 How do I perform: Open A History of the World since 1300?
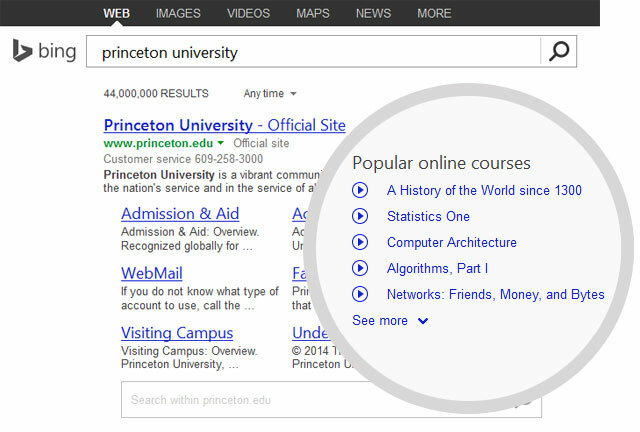tap(484, 190)
